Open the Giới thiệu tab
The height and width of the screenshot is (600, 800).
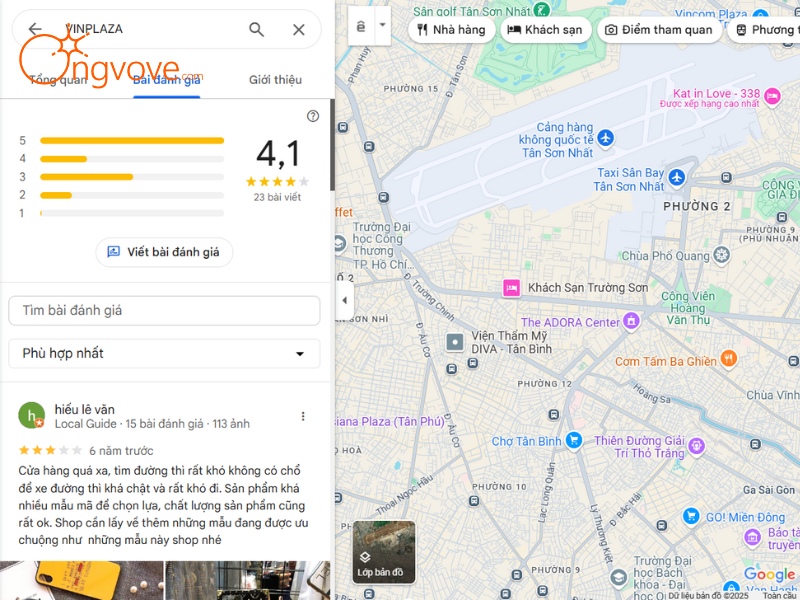click(x=275, y=80)
